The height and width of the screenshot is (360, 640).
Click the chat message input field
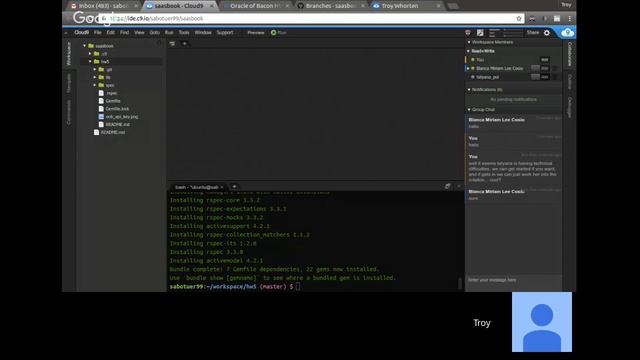[514, 280]
